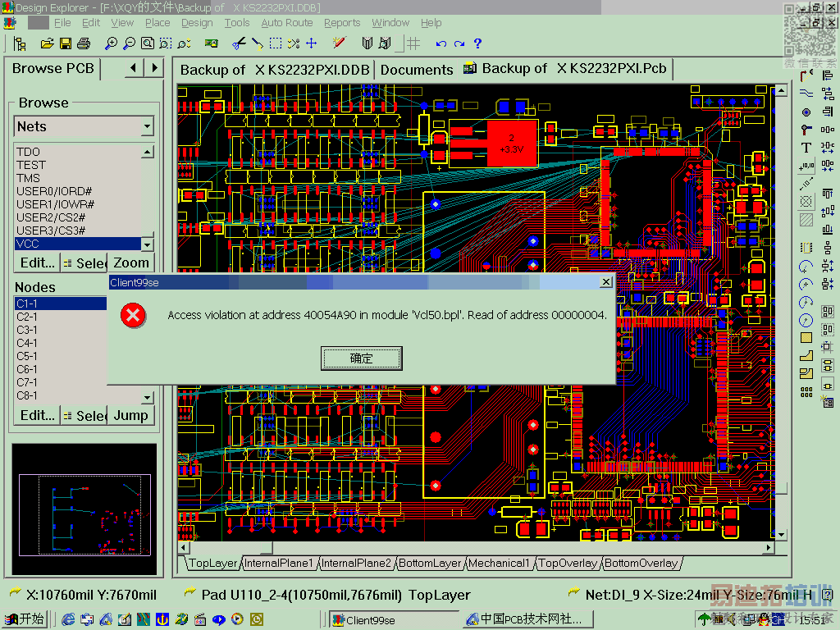
Task: Click the Zoom button under nets list
Action: 131,263
